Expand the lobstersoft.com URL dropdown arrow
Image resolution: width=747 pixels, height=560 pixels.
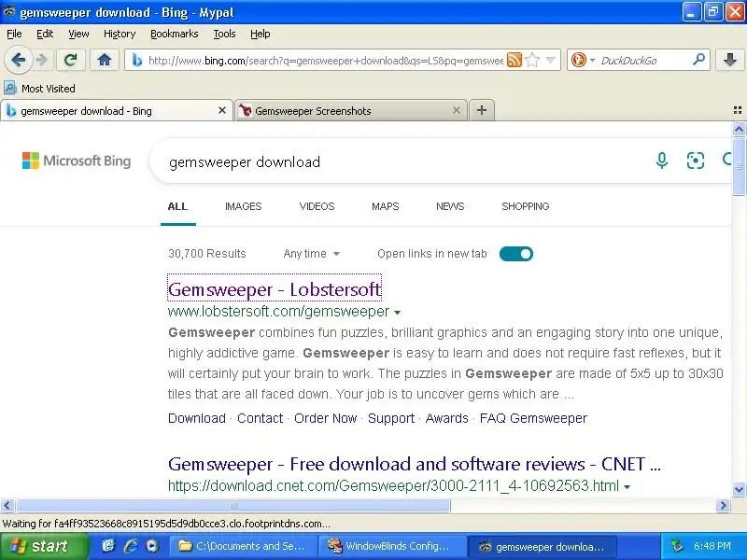[x=398, y=313]
